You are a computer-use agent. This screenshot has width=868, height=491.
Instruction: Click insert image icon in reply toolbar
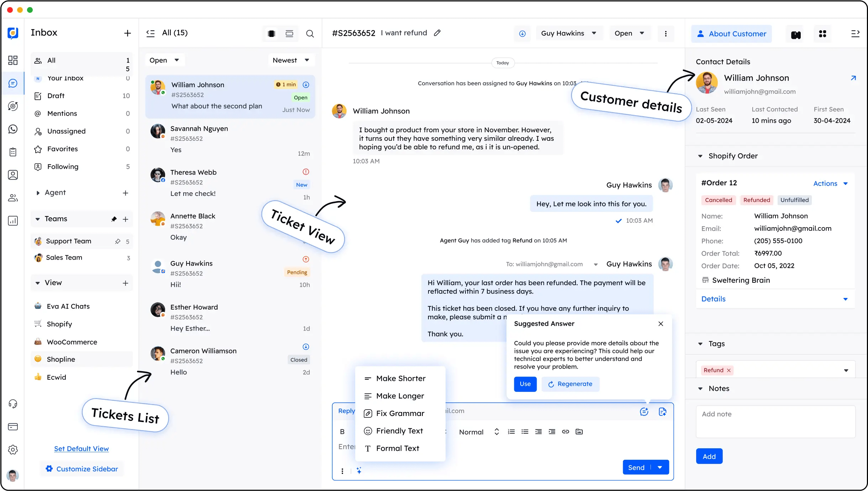[579, 432]
